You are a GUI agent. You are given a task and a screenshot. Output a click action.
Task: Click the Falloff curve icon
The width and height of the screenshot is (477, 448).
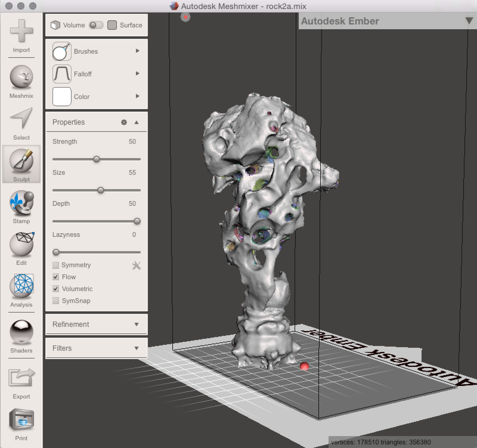coord(62,74)
